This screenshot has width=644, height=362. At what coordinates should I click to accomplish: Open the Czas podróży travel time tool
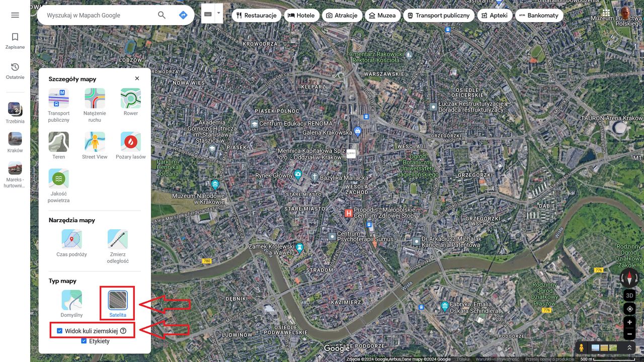(71, 243)
